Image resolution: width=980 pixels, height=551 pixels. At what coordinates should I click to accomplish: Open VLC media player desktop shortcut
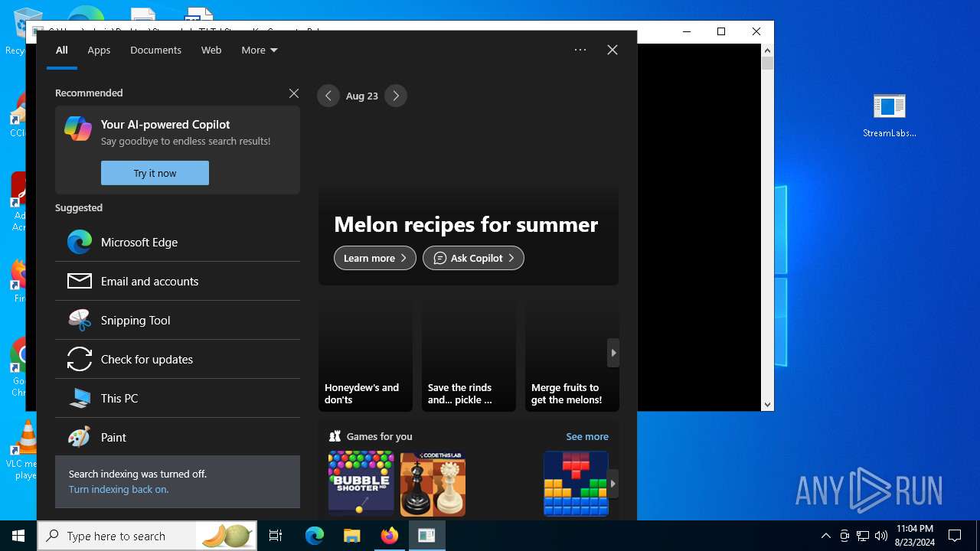24,450
